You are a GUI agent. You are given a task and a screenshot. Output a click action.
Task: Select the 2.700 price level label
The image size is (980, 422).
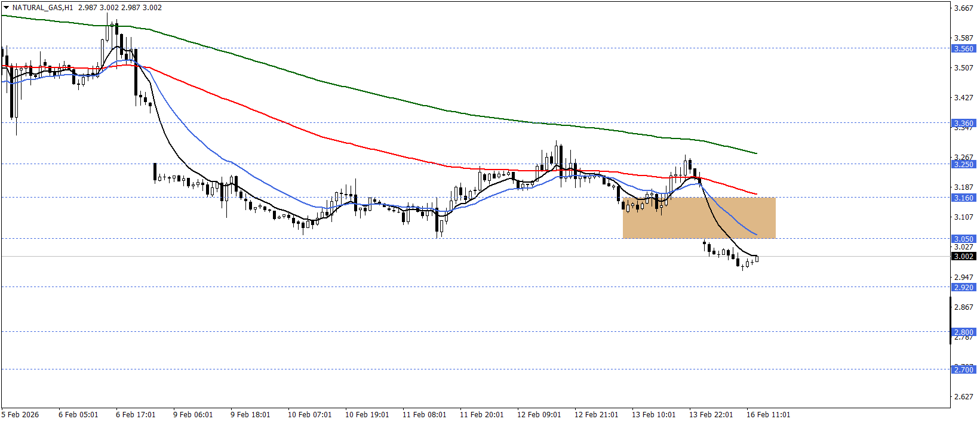pyautogui.click(x=963, y=369)
